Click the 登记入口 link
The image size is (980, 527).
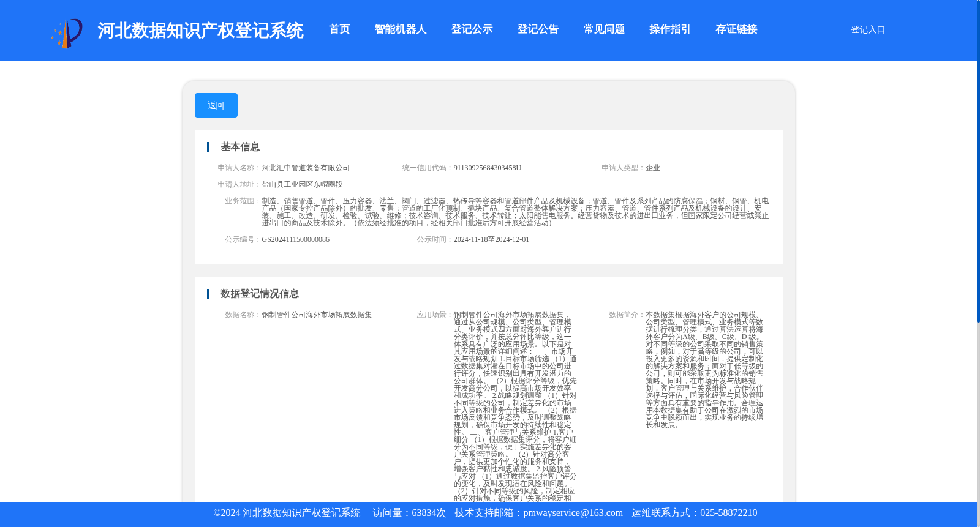[868, 29]
